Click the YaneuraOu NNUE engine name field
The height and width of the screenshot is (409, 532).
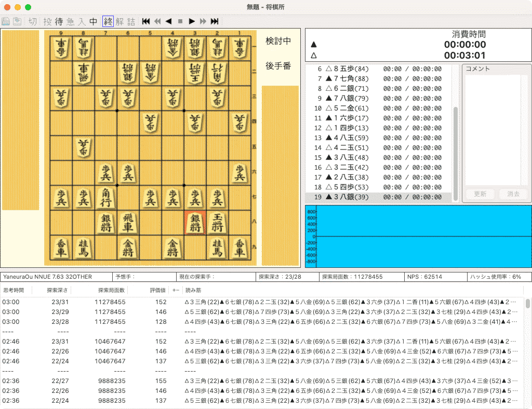[x=56, y=277]
